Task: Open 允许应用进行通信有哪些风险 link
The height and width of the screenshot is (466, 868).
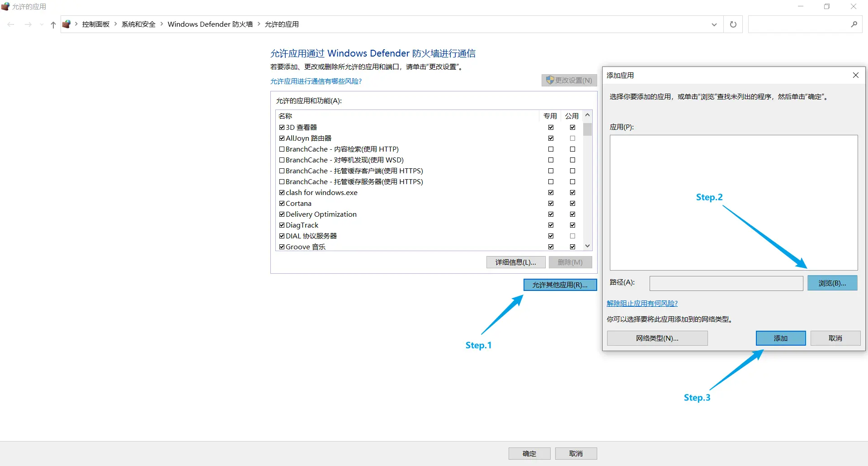Action: pyautogui.click(x=316, y=81)
